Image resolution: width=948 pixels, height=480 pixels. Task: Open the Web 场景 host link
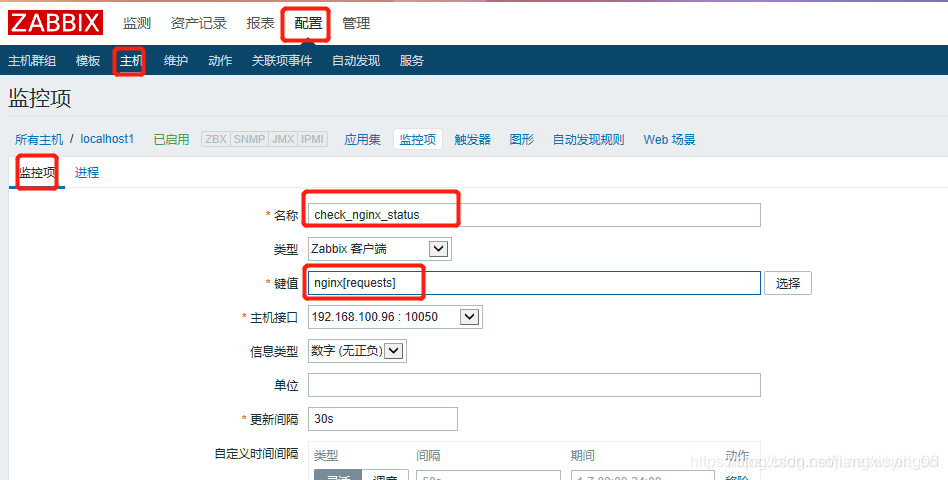(x=669, y=140)
